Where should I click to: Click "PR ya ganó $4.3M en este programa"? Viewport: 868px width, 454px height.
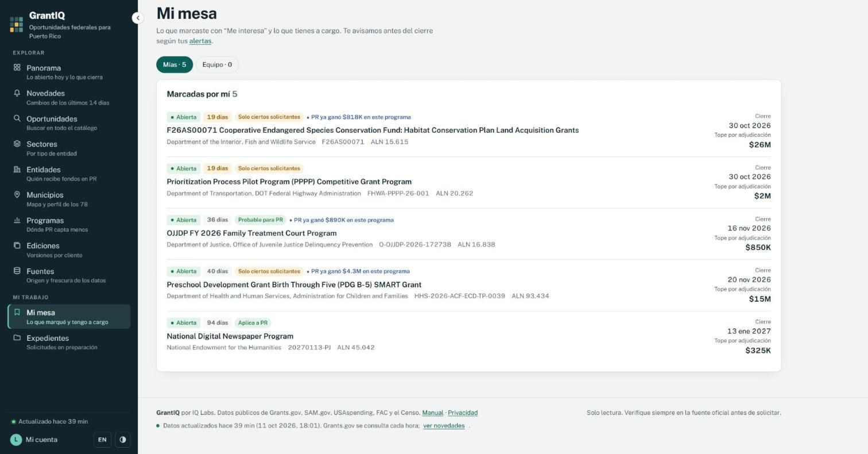(358, 271)
